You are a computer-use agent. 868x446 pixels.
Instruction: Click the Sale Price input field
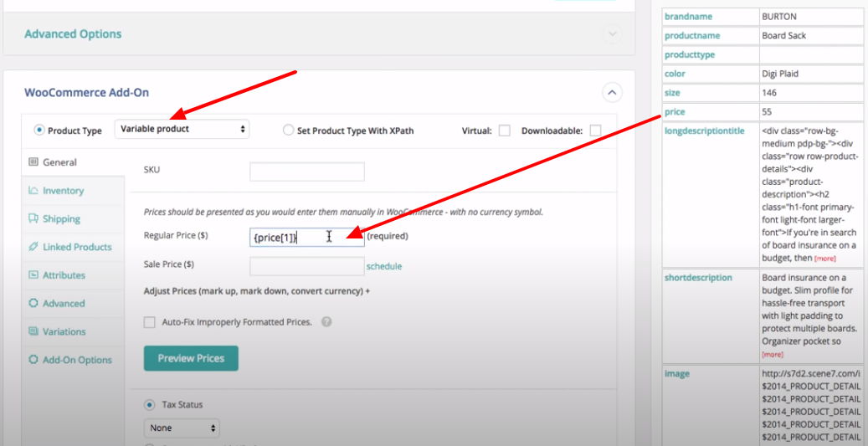(x=307, y=266)
